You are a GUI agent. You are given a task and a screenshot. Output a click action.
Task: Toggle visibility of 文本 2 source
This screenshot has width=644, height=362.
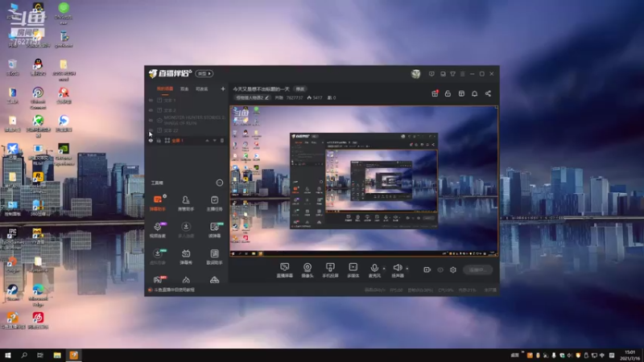(151, 110)
